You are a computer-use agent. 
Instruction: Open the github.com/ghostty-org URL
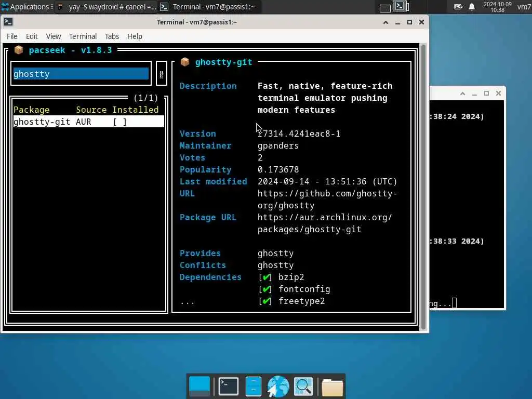point(327,199)
